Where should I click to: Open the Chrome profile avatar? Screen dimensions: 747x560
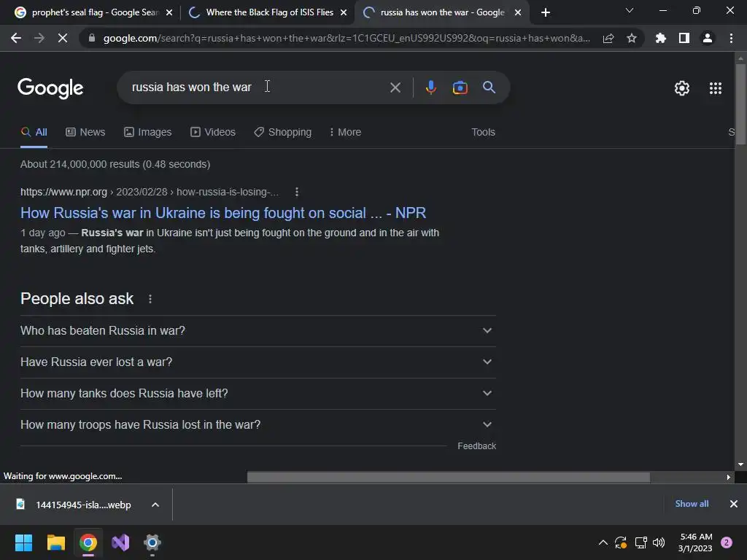point(708,38)
